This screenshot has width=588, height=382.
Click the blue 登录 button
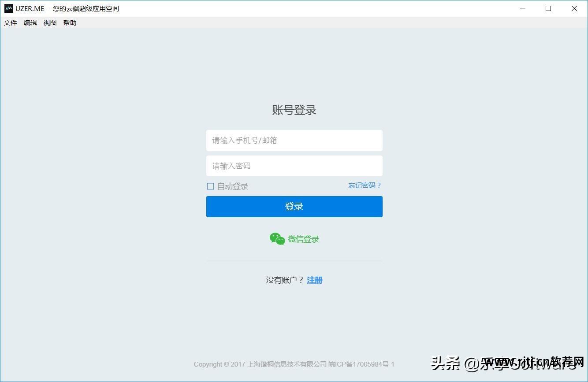pos(294,207)
